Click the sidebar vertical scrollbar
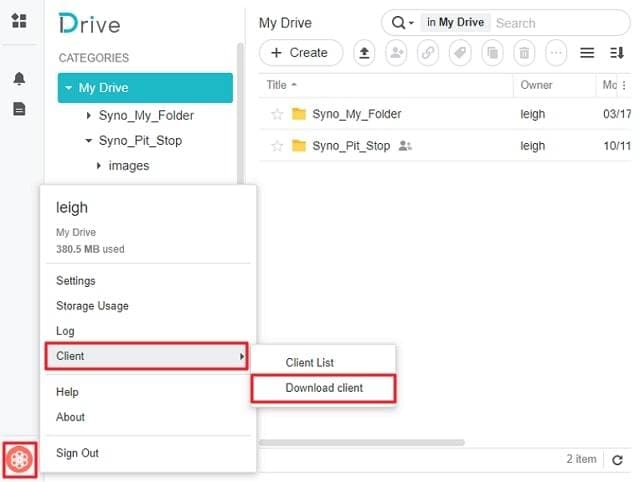Screen dimensions: 640x482 240,113
